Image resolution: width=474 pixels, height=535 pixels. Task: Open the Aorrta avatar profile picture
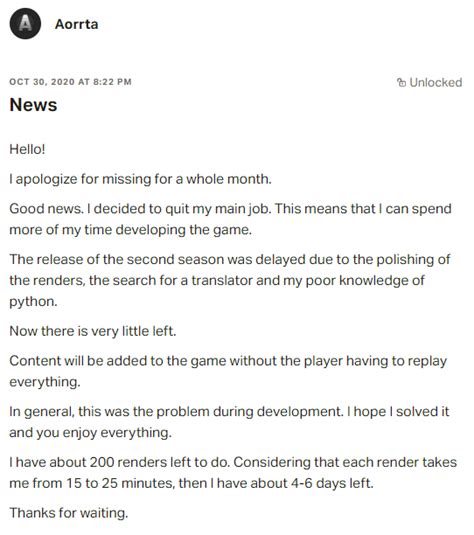25,24
